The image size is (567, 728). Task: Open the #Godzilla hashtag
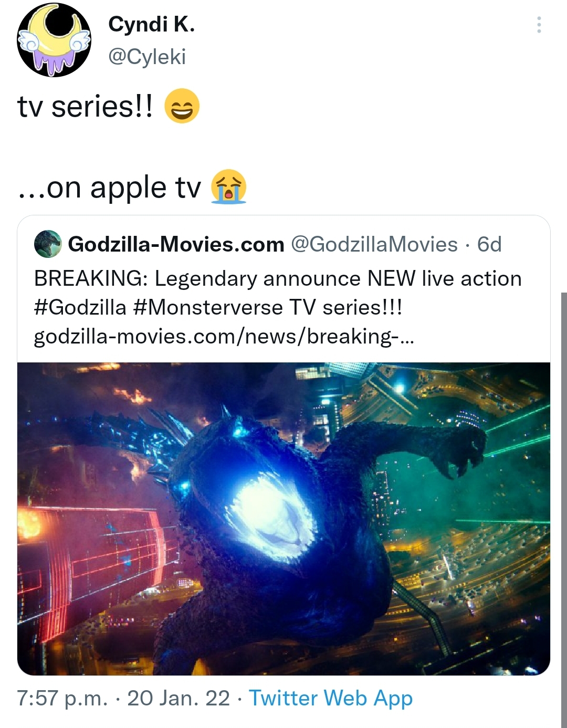click(80, 307)
